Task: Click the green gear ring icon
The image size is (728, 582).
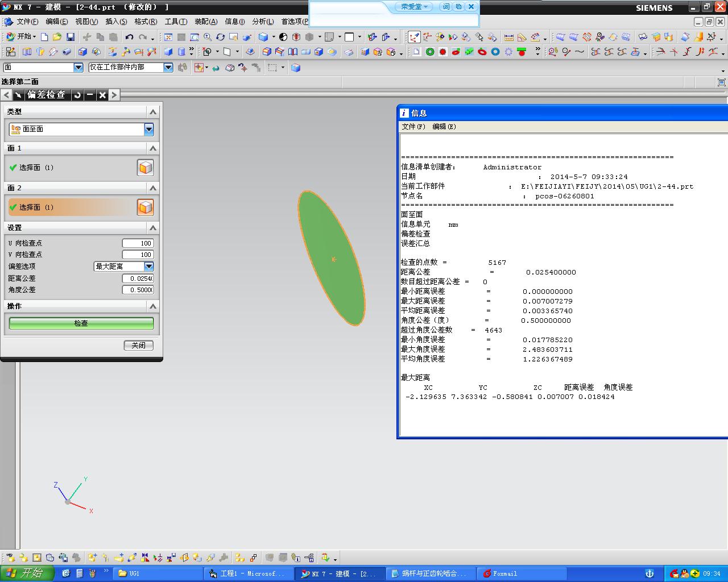Action: pos(430,52)
